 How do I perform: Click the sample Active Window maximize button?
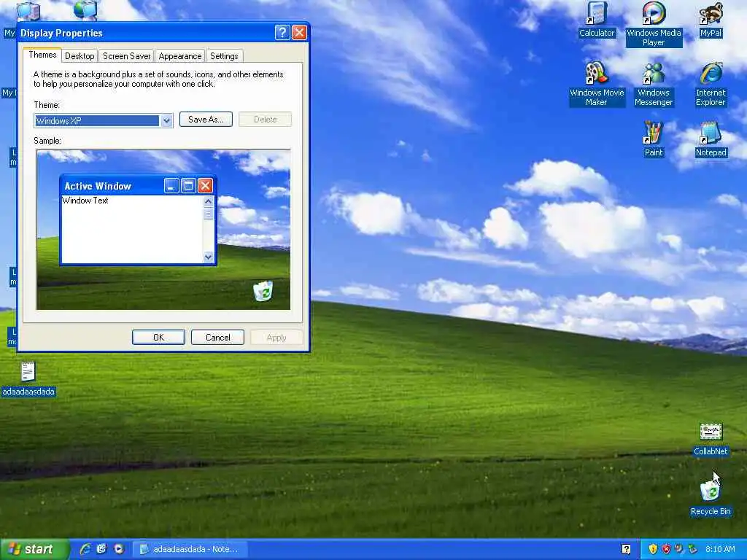point(188,185)
